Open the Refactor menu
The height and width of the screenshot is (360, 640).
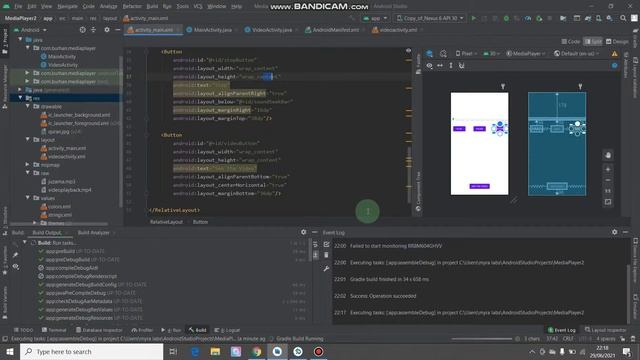(x=132, y=6)
